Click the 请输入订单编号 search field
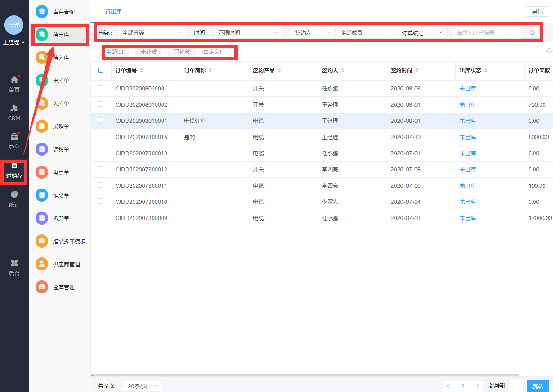Viewport: 553px width, 392px height. [486, 33]
